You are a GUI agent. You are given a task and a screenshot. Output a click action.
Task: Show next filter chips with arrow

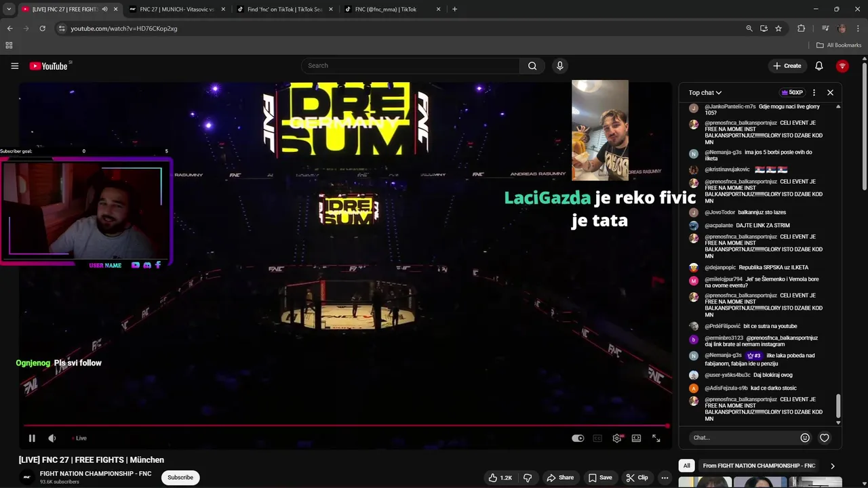pyautogui.click(x=832, y=466)
